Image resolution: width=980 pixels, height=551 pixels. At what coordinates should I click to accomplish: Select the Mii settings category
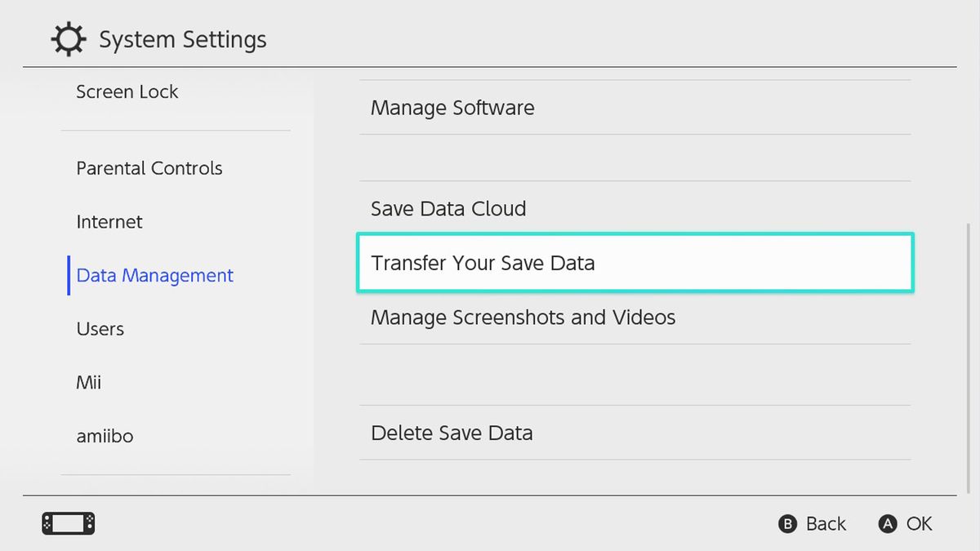[88, 382]
